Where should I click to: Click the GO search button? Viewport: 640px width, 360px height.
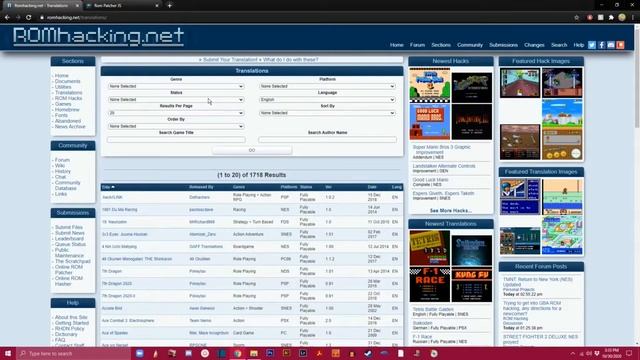[252, 150]
